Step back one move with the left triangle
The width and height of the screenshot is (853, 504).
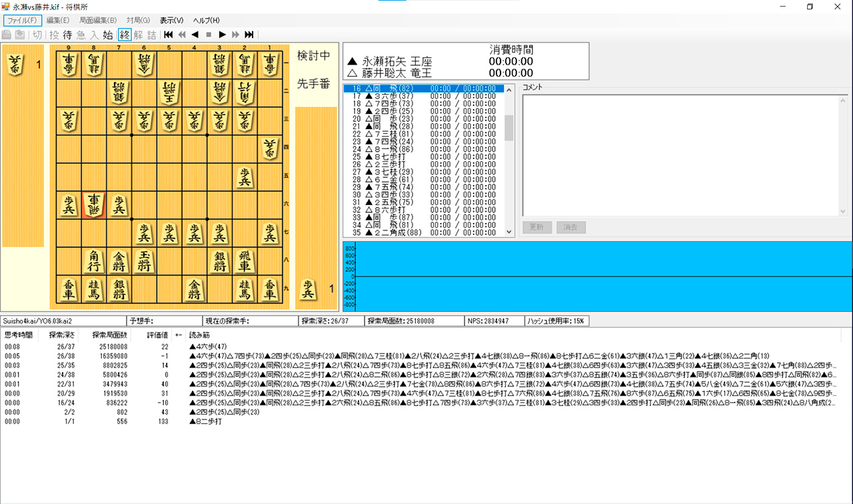195,35
